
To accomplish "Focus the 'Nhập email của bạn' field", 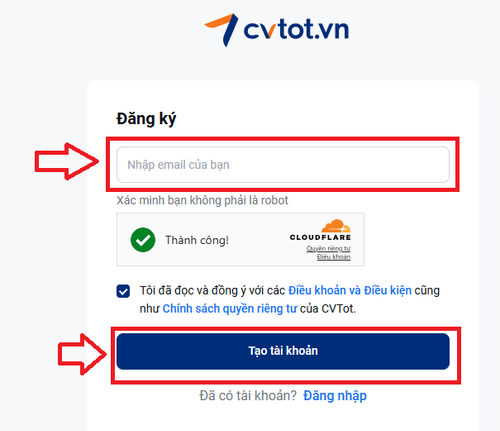I will click(283, 165).
